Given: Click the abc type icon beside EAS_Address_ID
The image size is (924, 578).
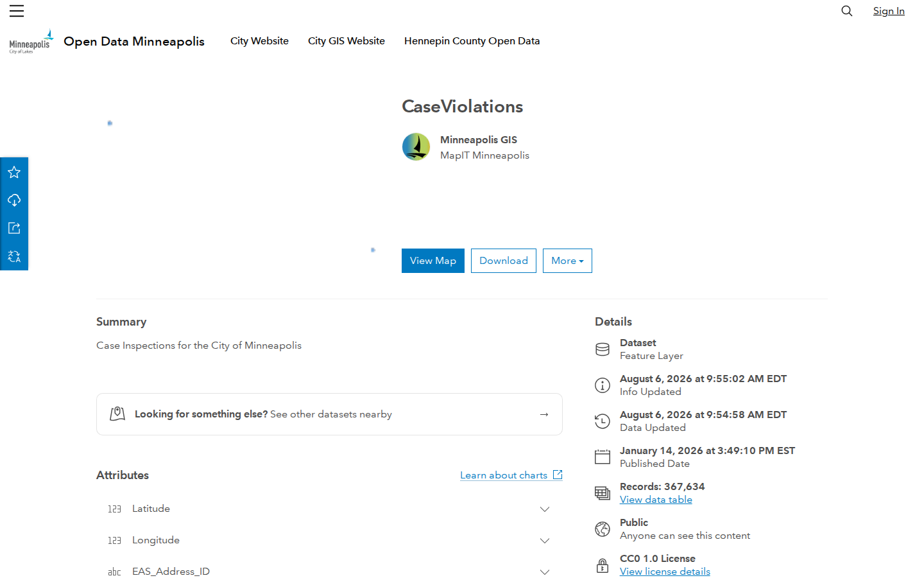Looking at the screenshot, I should click(x=114, y=572).
